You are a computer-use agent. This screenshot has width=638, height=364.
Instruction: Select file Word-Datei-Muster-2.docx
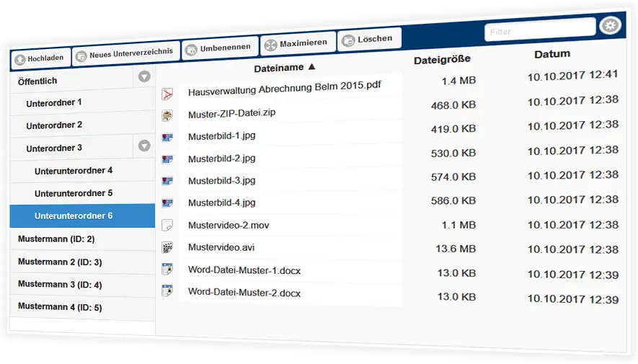pos(244,293)
